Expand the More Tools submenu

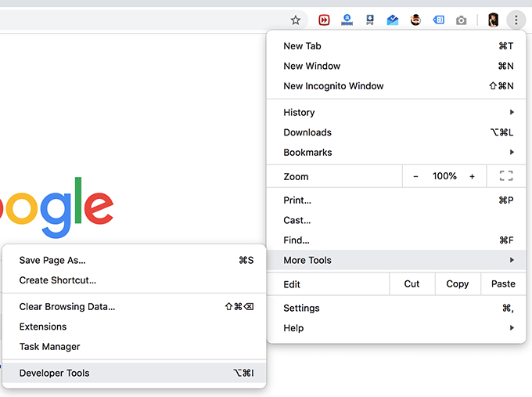397,260
